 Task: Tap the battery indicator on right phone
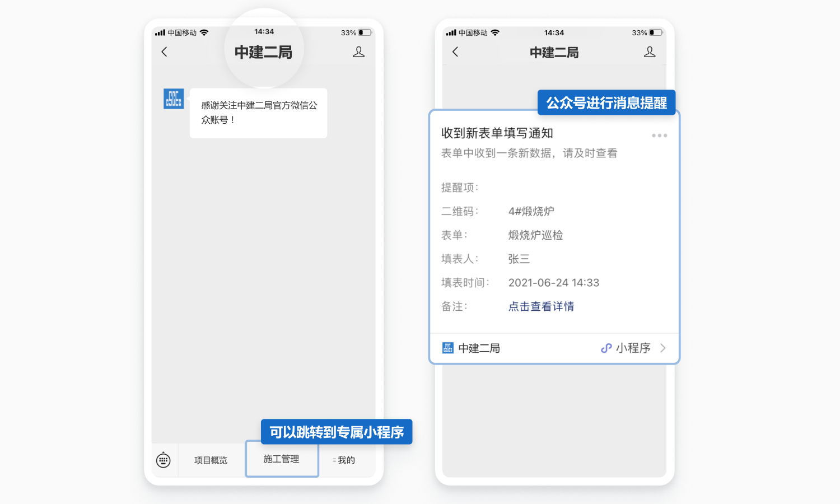coord(656,32)
